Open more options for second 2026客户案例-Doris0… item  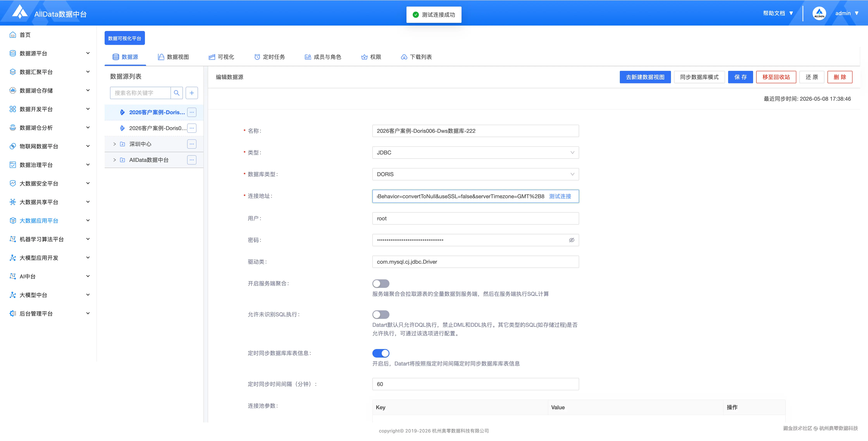pyautogui.click(x=192, y=128)
